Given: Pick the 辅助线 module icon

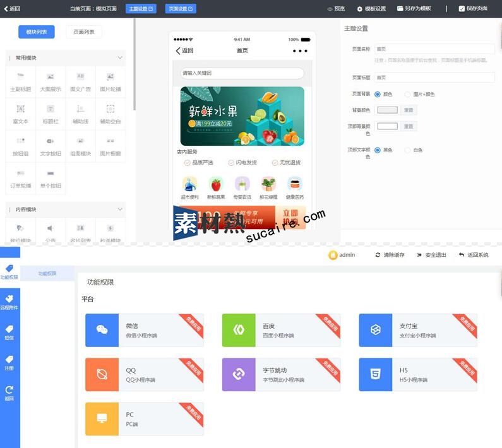Looking at the screenshot, I should click(80, 109).
